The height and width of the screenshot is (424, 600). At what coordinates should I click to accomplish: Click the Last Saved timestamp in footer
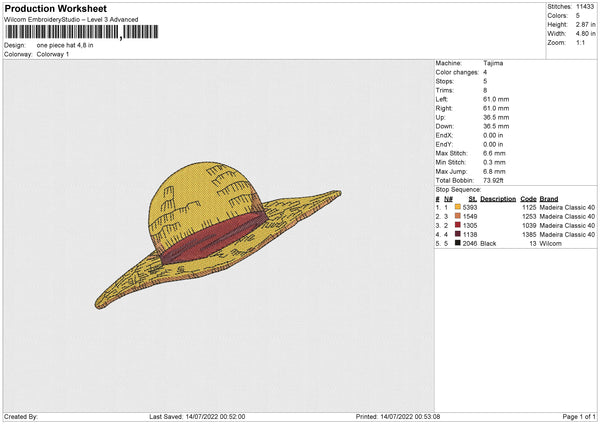(x=197, y=416)
